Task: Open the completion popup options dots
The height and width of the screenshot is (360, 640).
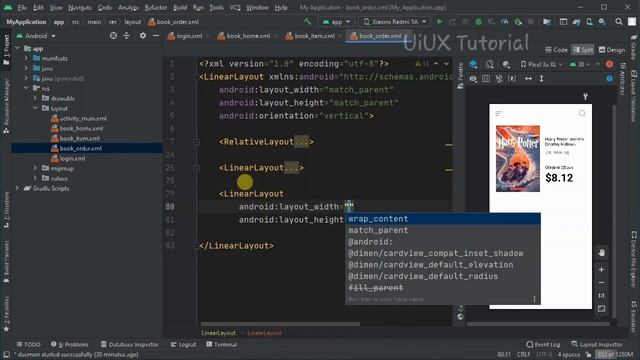Action: click(x=534, y=299)
